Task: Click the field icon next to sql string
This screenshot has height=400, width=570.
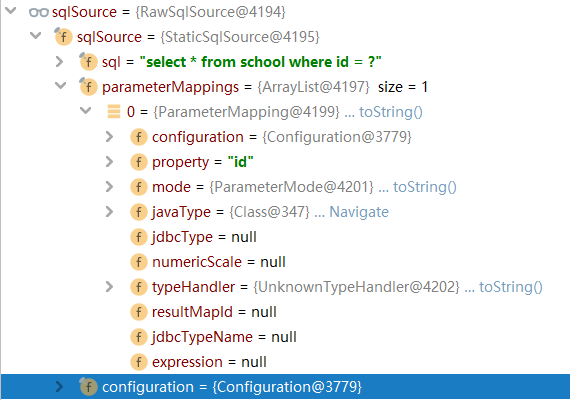Action: point(88,61)
